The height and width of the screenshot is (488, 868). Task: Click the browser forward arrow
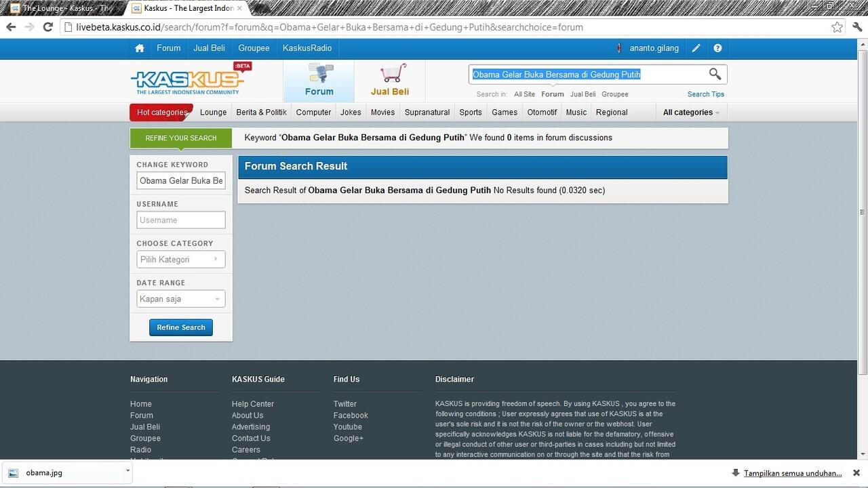tap(29, 27)
